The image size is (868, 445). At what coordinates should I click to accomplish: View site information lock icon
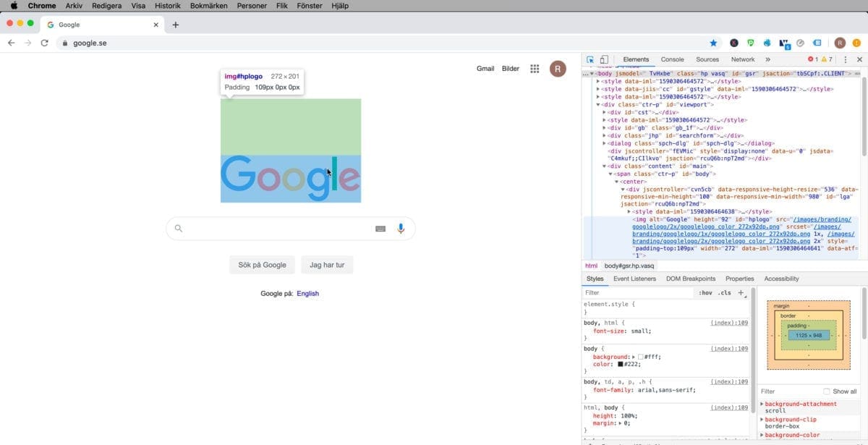(65, 43)
